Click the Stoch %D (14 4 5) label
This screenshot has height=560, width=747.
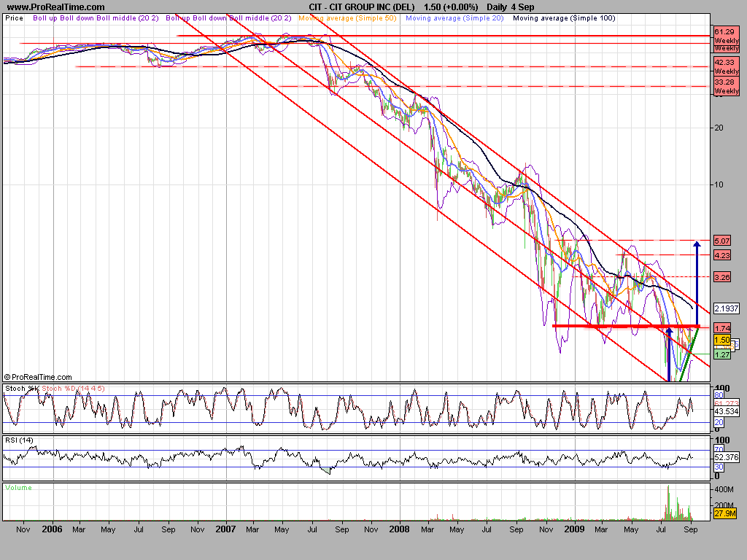click(x=73, y=389)
